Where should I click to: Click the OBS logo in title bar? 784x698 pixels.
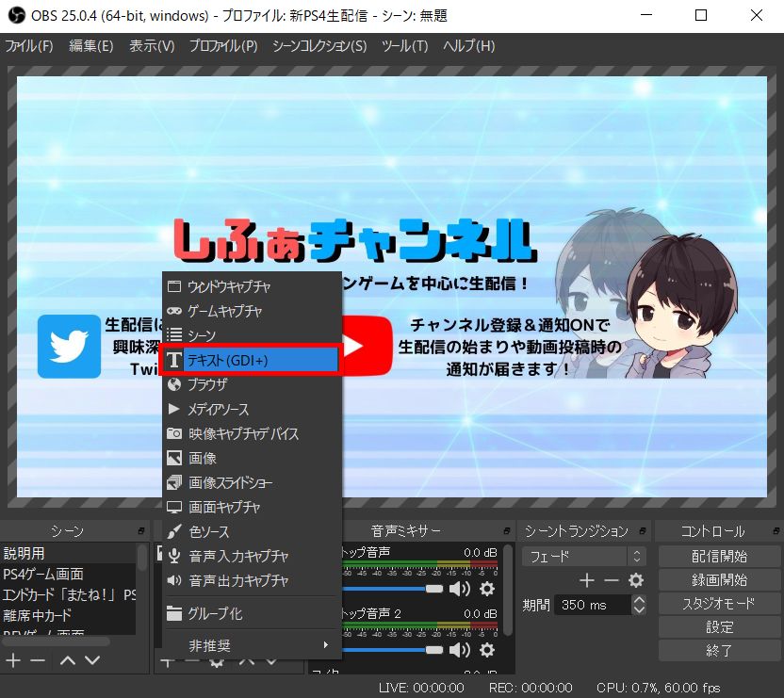(17, 15)
